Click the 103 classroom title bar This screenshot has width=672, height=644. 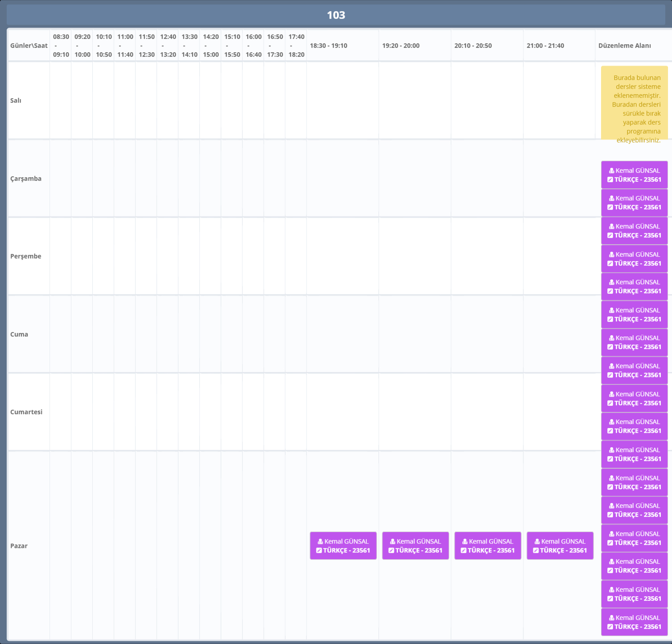[336, 15]
